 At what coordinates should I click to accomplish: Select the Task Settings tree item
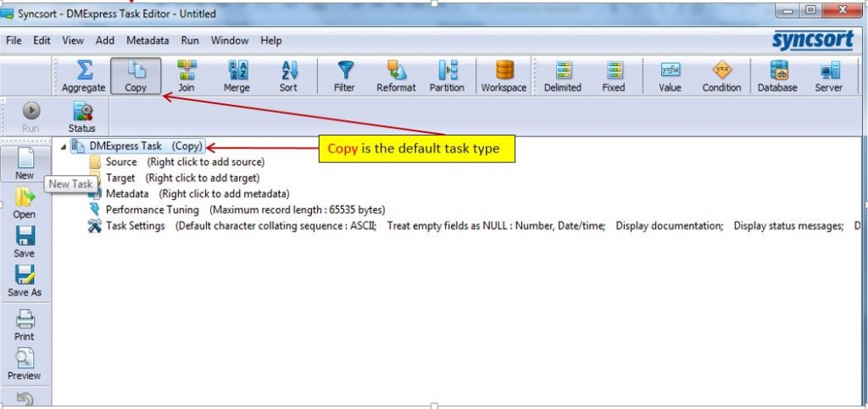tap(136, 226)
